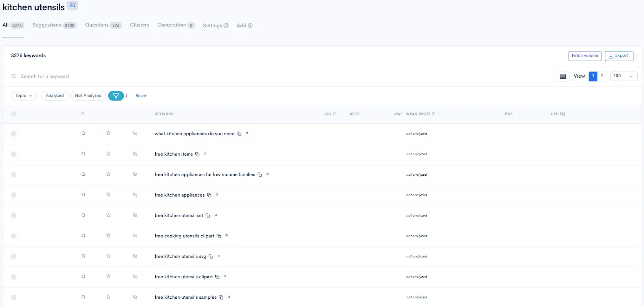Select all keywords with header checkbox

click(x=14, y=114)
